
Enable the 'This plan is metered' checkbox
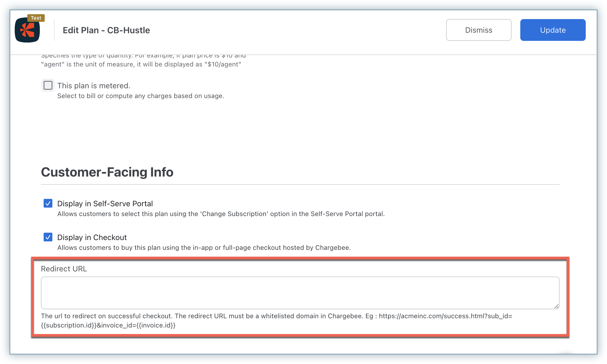pos(48,85)
